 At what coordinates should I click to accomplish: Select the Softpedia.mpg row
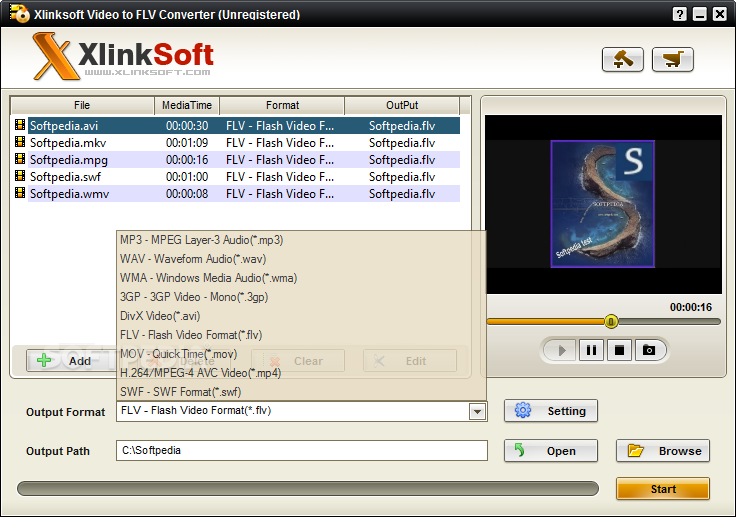click(244, 160)
